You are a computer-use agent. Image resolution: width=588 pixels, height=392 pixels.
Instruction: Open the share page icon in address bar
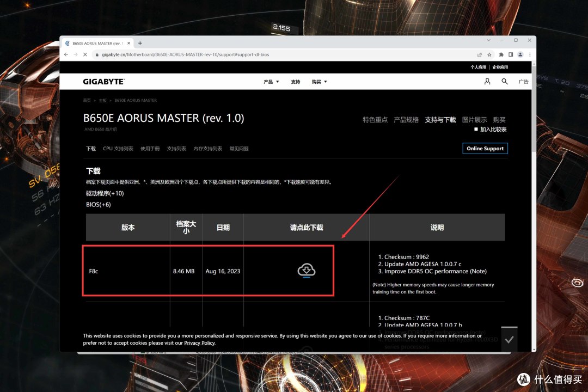point(479,54)
